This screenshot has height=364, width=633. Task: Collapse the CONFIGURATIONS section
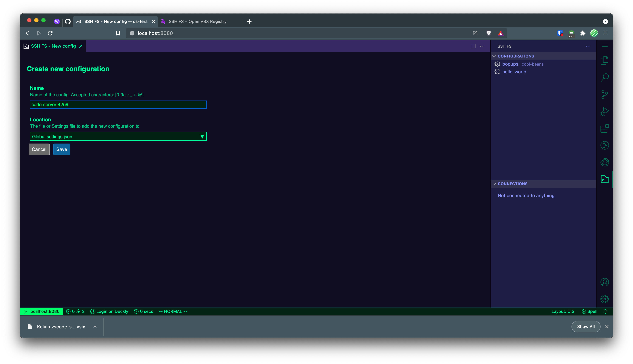(495, 56)
